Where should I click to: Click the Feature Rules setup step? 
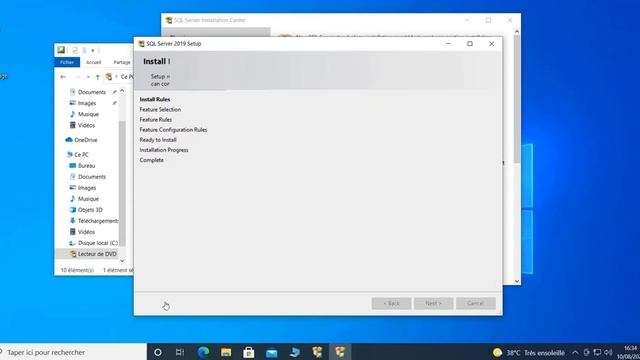tap(156, 120)
